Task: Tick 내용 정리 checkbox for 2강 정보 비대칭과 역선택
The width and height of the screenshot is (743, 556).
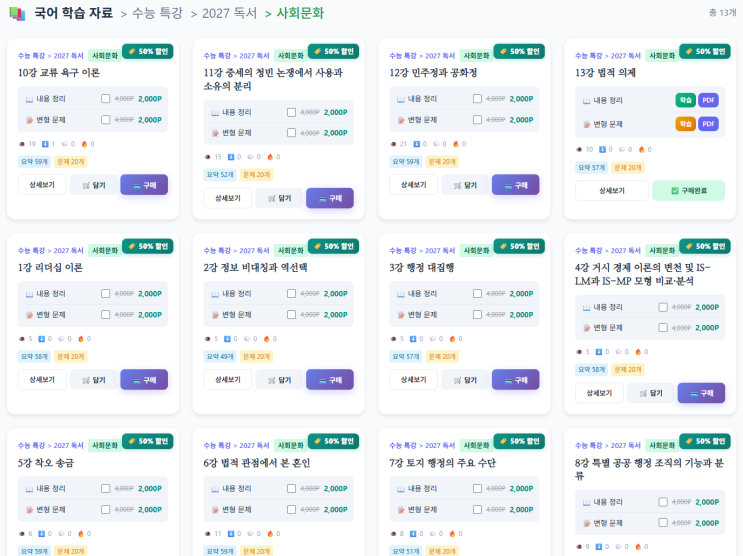Action: click(291, 294)
